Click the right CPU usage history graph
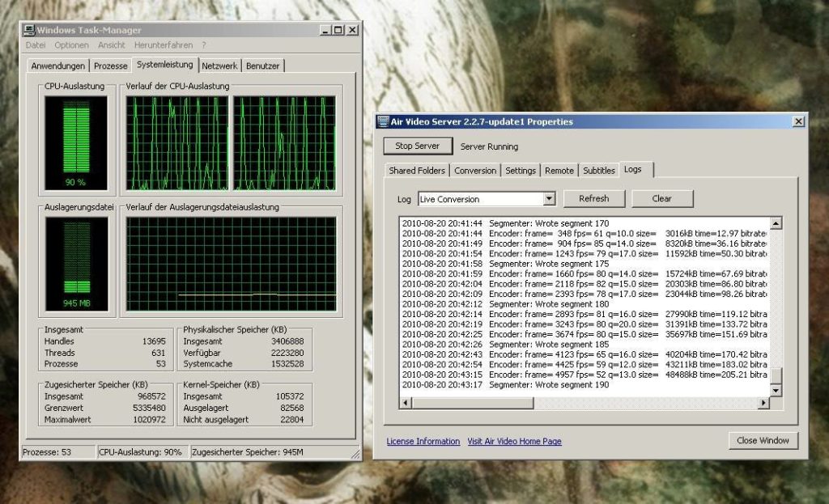The image size is (829, 504). click(284, 142)
